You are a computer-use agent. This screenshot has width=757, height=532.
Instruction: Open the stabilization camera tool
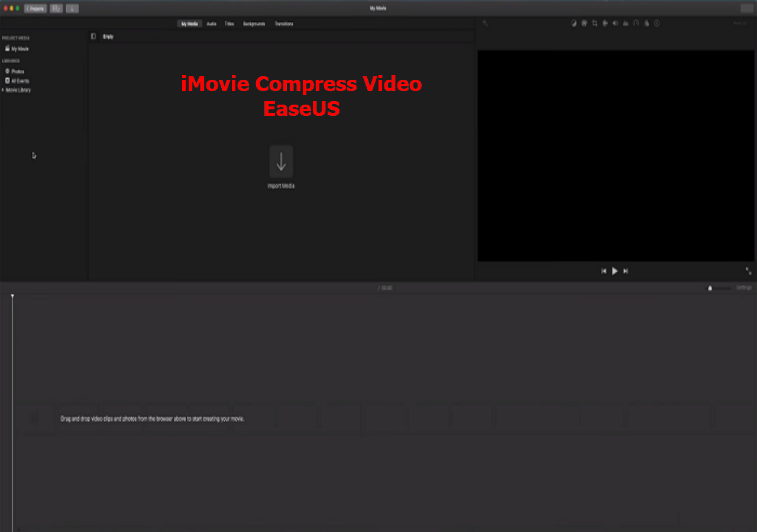[x=604, y=24]
